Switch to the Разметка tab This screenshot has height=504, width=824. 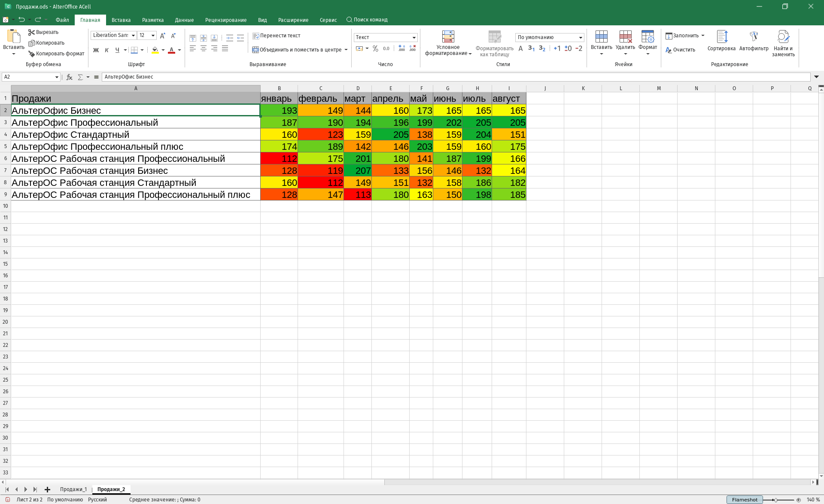coord(153,20)
